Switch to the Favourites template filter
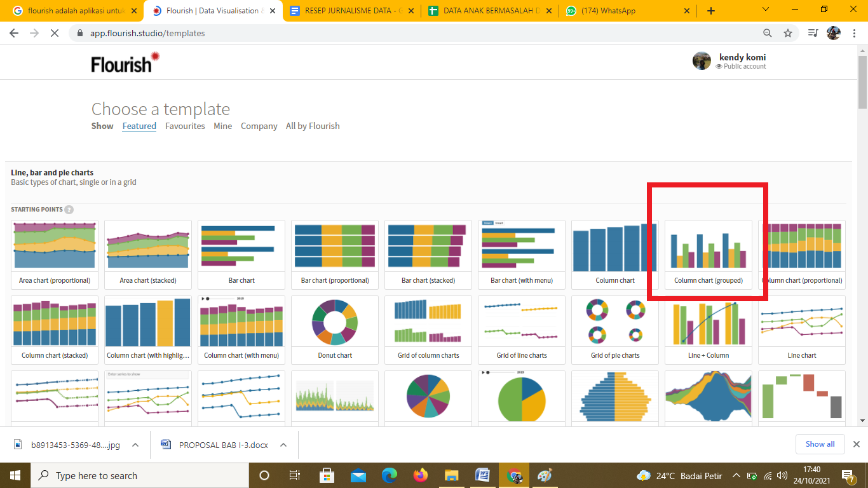The width and height of the screenshot is (868, 488). coord(185,126)
